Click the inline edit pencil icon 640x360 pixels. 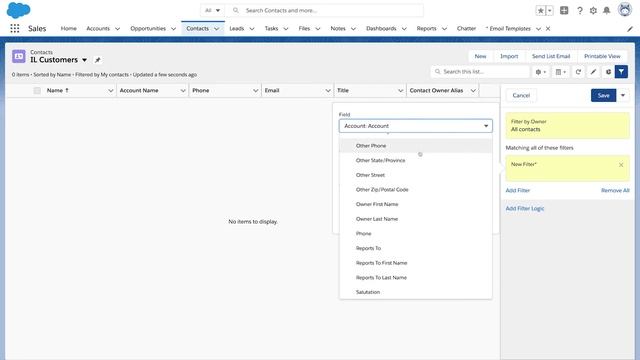(593, 72)
